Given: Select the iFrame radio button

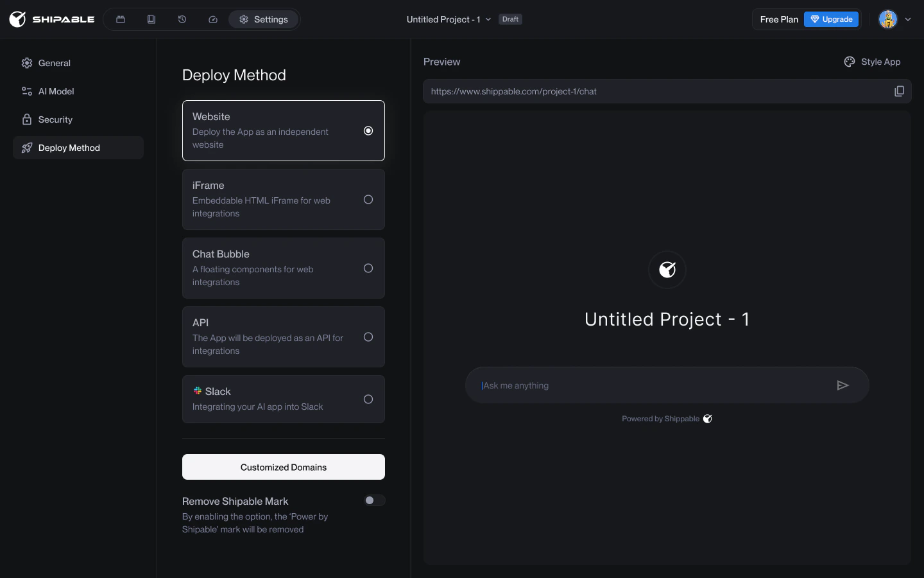Looking at the screenshot, I should 368,199.
